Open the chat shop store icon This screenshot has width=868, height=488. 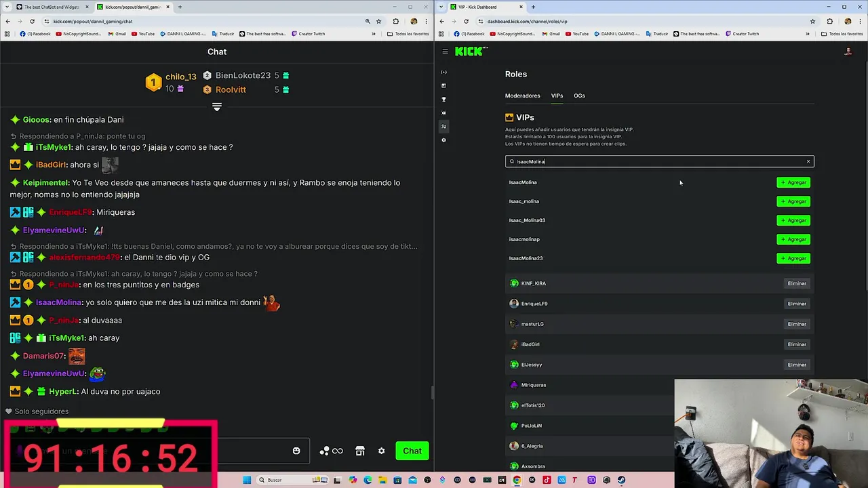pyautogui.click(x=360, y=451)
